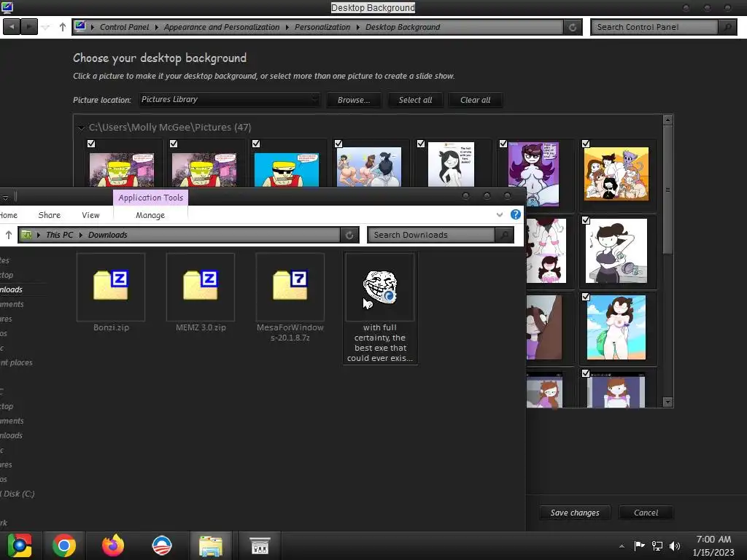
Task: Uncheck the blue-background sunglasses cartoon thumbnail
Action: click(256, 144)
